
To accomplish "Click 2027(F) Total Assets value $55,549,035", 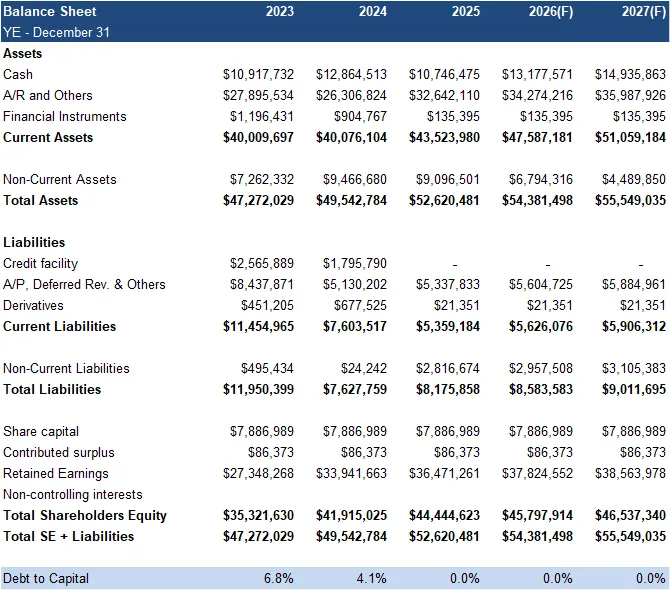I will tap(630, 200).
